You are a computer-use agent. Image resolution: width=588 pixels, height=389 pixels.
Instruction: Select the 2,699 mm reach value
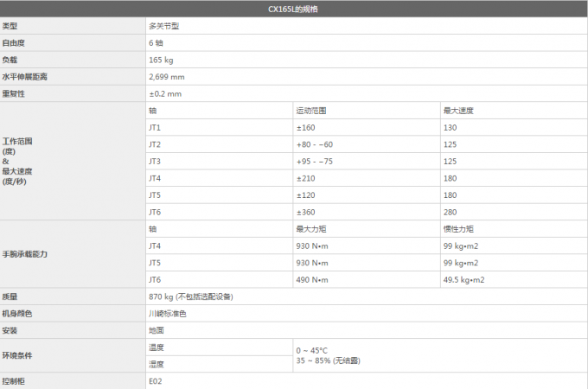[166, 77]
